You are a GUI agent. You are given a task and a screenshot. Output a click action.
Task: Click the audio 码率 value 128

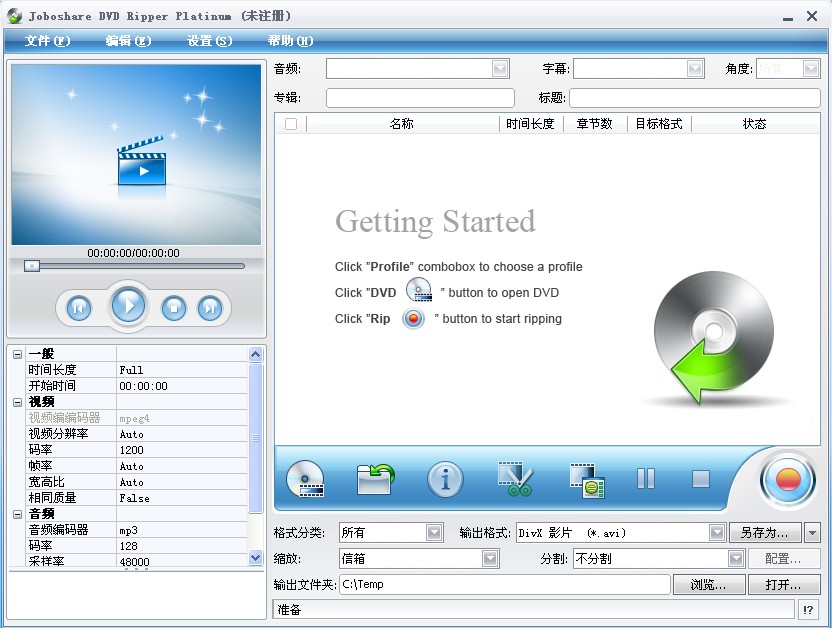click(x=182, y=546)
